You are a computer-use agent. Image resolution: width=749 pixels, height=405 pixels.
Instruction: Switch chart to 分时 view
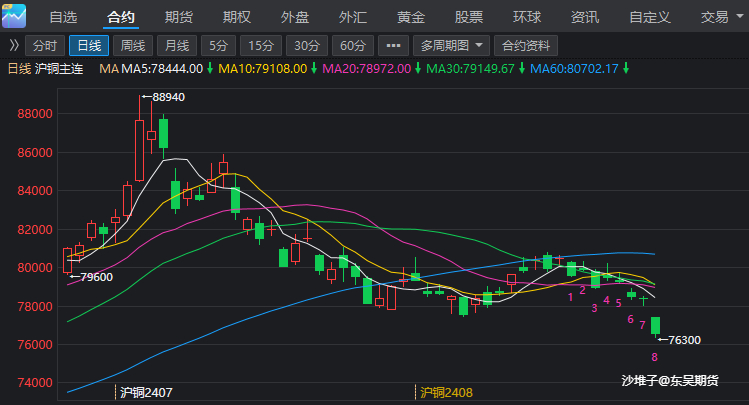(x=45, y=46)
